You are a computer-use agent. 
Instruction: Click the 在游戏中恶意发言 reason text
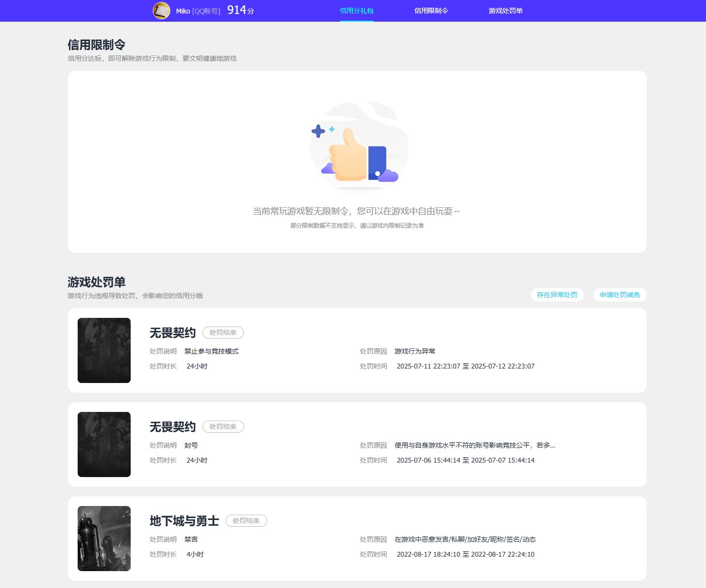coord(465,539)
